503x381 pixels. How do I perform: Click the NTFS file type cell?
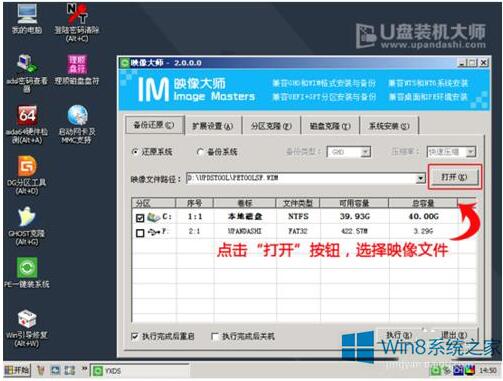click(298, 217)
